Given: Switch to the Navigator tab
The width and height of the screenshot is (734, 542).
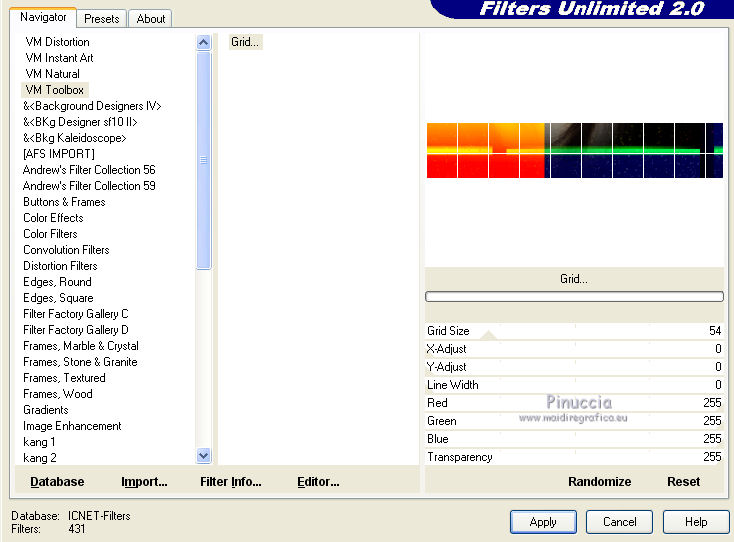Looking at the screenshot, I should [43, 17].
